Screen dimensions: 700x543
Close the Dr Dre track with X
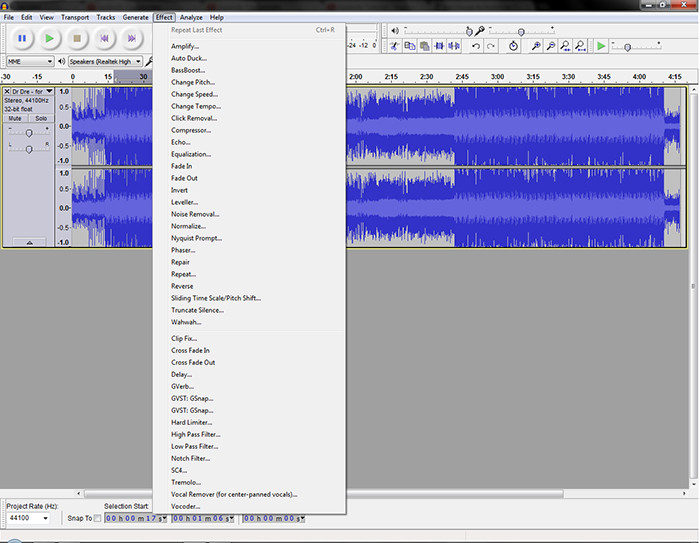point(7,91)
